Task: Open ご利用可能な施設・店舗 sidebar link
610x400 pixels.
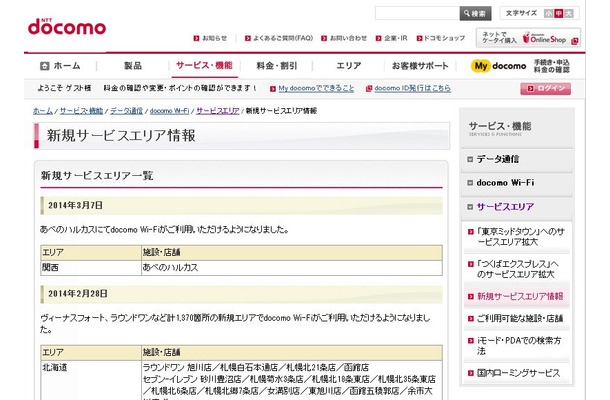Action: tap(520, 318)
